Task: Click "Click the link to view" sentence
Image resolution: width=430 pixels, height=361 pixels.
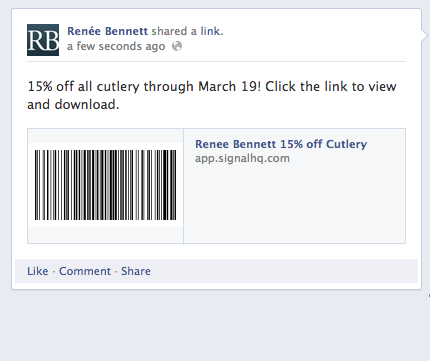Action: tap(331, 87)
